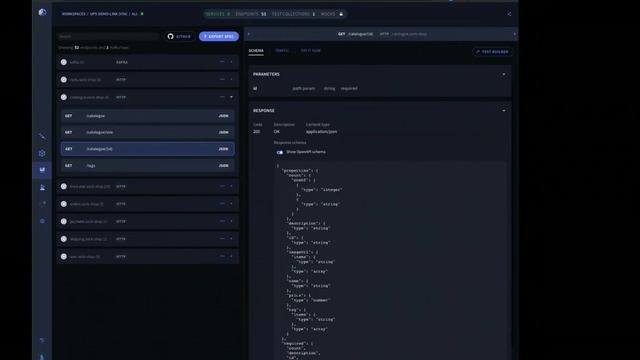
Task: Click the 'path param' text in Parameters
Action: [304, 88]
